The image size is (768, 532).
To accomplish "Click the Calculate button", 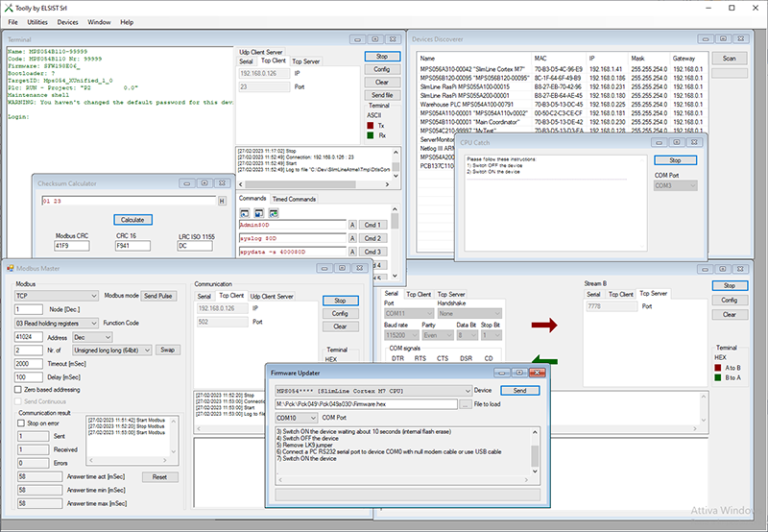I will pyautogui.click(x=131, y=219).
